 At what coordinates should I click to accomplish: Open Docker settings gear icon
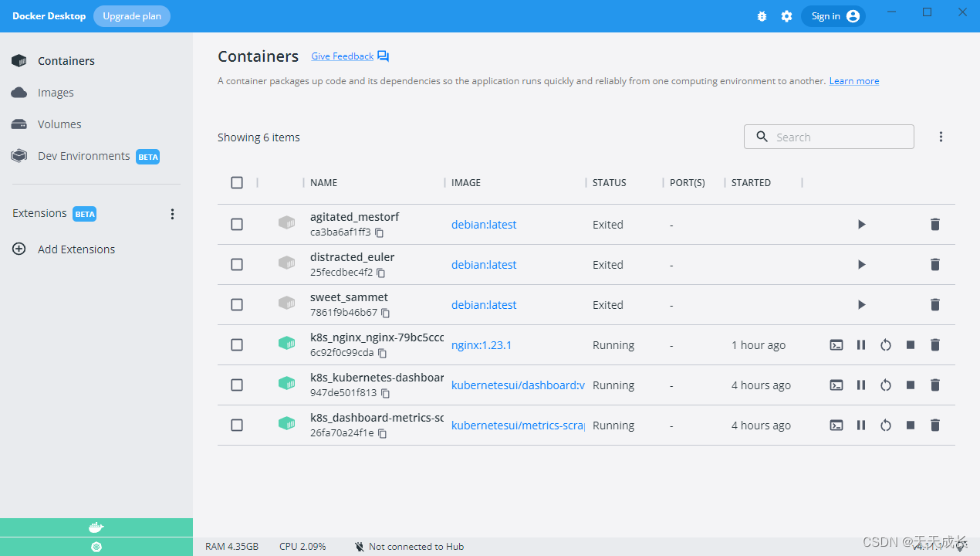coord(786,16)
